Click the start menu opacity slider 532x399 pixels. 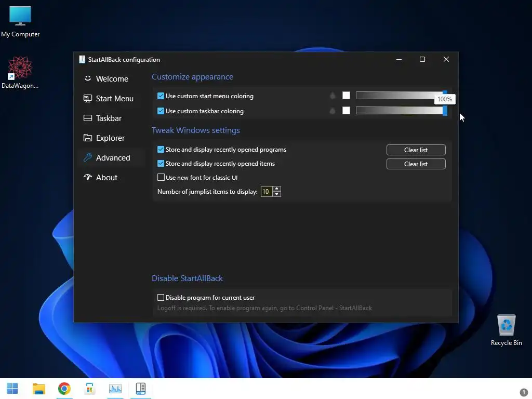(401, 96)
